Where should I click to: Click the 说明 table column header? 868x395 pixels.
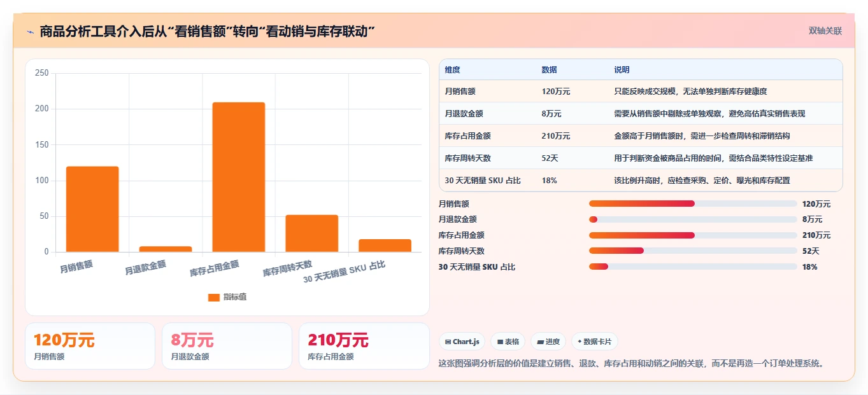tap(622, 70)
